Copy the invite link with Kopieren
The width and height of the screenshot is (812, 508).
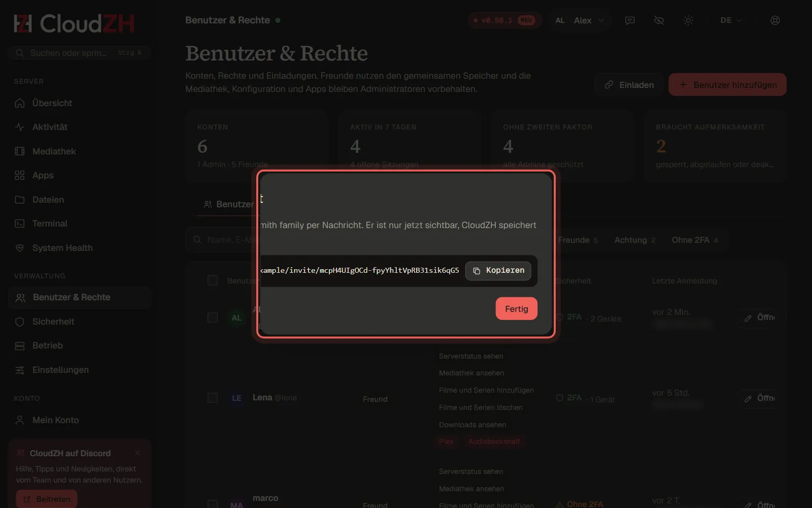[x=498, y=271]
